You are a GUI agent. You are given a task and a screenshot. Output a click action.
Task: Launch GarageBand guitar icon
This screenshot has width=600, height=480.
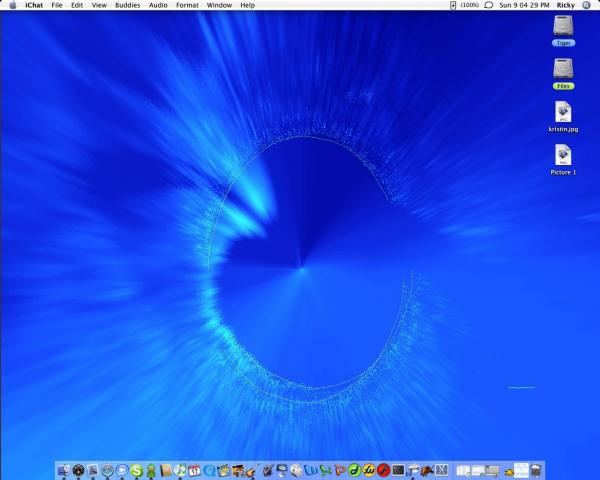(251, 471)
